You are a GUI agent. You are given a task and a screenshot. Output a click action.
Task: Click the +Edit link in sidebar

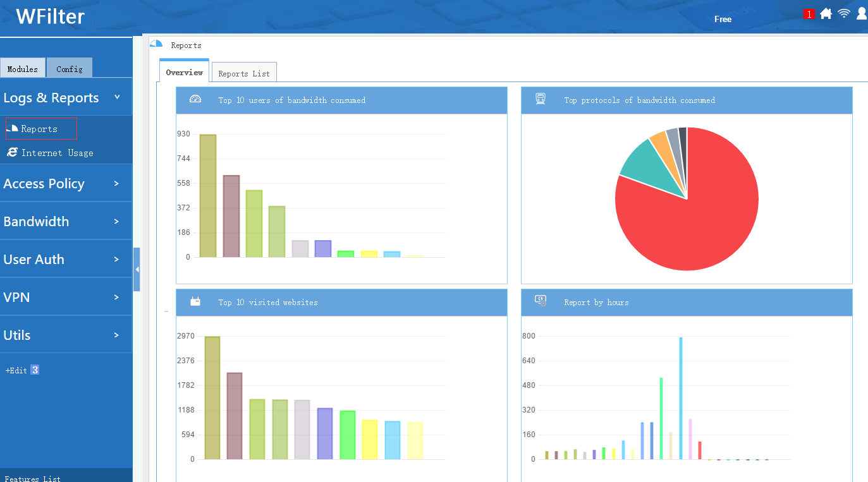point(16,371)
